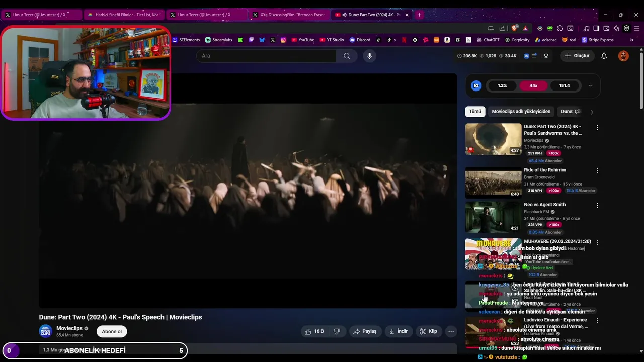Click the trophy icon in YouTube header
Screen dimensions: 644x362
coord(546,56)
